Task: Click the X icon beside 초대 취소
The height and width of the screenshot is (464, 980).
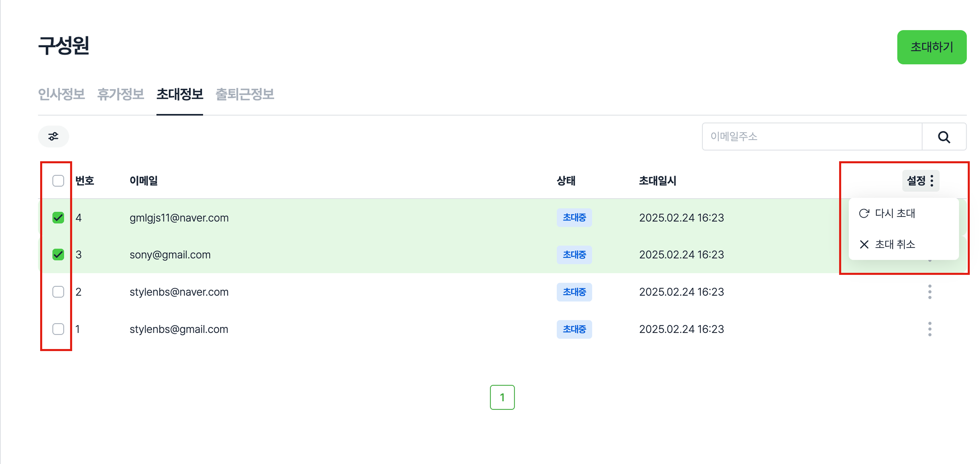Action: [864, 244]
